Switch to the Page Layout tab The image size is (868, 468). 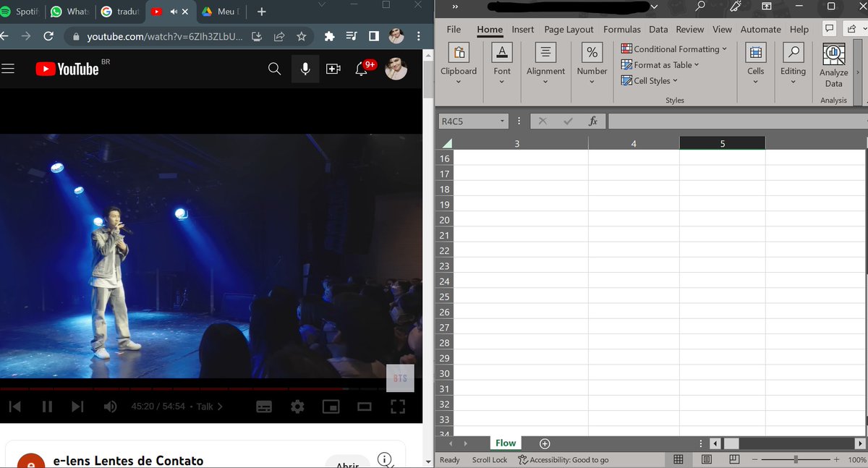(569, 29)
